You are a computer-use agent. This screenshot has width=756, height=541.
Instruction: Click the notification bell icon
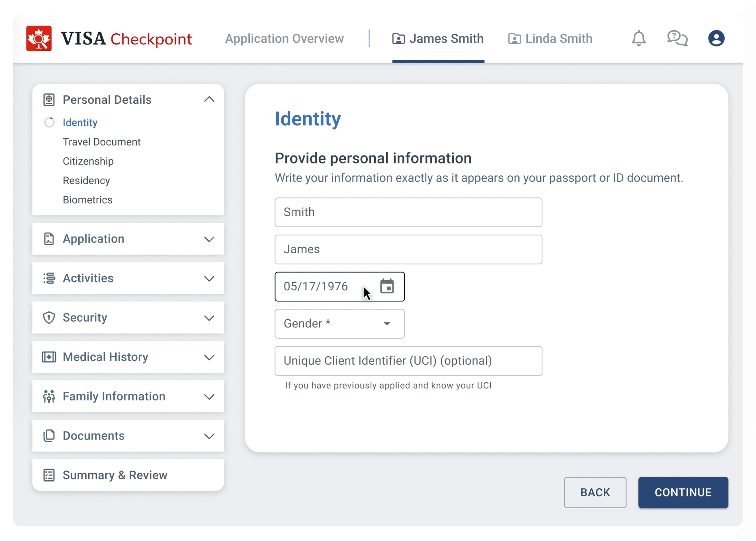coord(638,38)
